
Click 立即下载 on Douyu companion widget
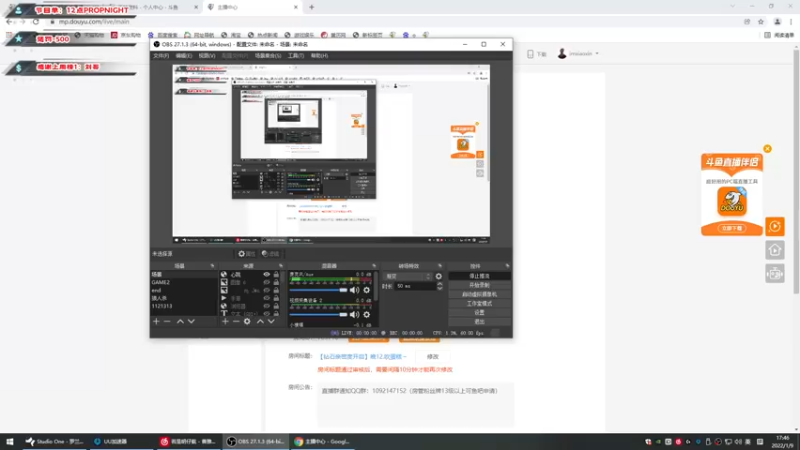point(732,228)
